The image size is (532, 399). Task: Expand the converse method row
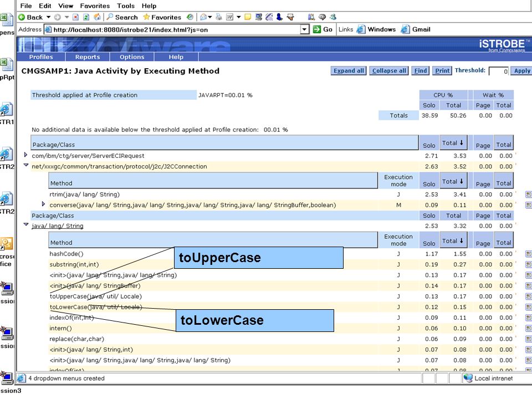[x=43, y=204]
